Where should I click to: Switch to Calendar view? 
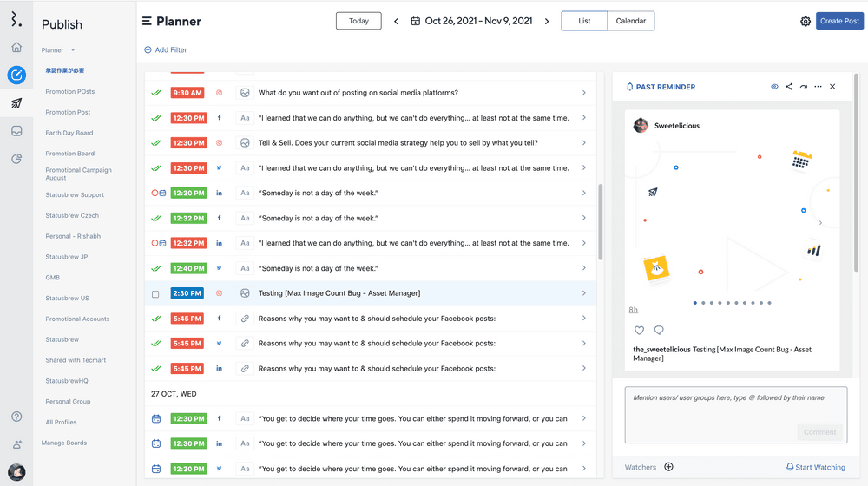click(630, 21)
